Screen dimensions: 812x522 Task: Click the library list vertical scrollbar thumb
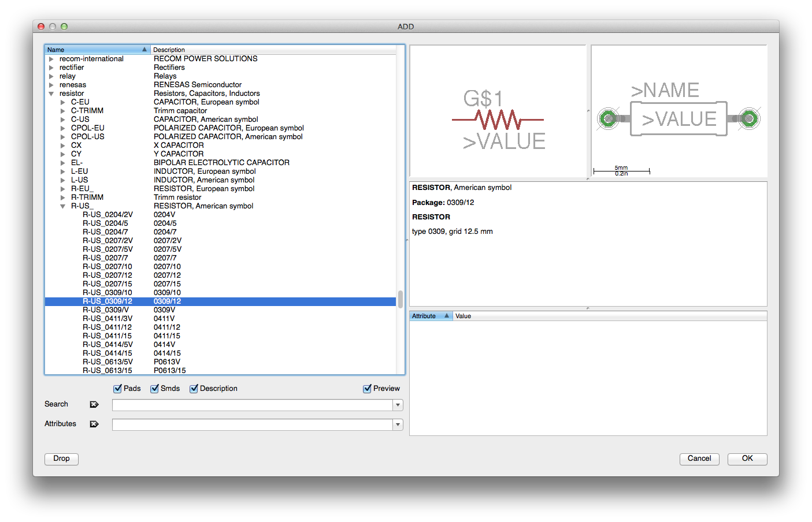(401, 299)
